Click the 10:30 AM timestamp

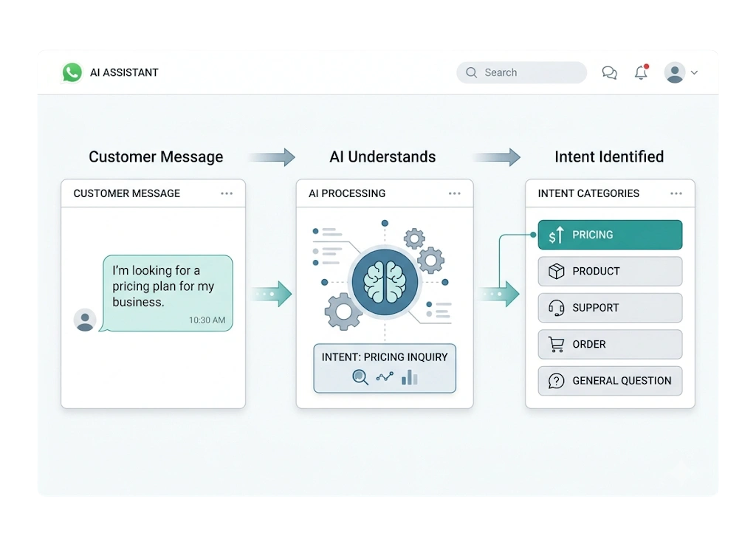click(x=207, y=320)
